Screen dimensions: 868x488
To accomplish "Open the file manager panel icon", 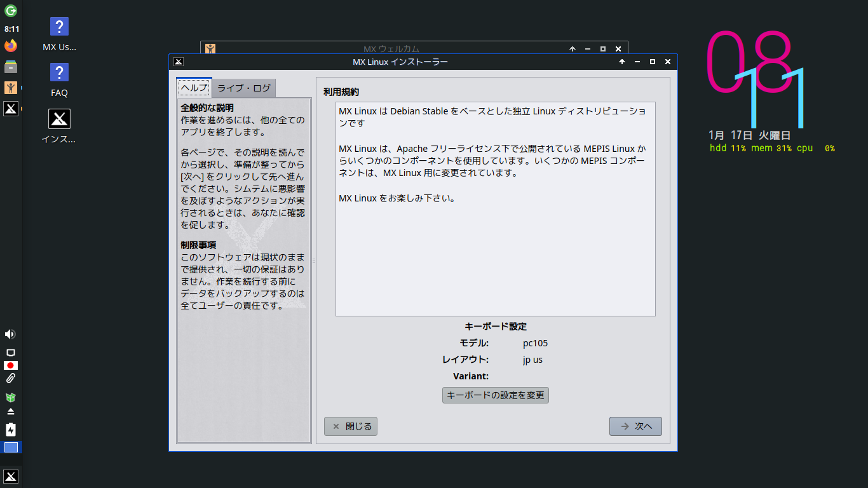I will [x=11, y=67].
